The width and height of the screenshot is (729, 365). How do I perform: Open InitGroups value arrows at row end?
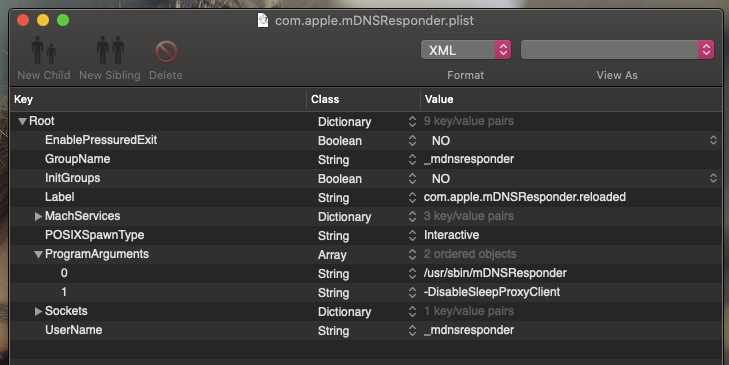[x=713, y=179]
